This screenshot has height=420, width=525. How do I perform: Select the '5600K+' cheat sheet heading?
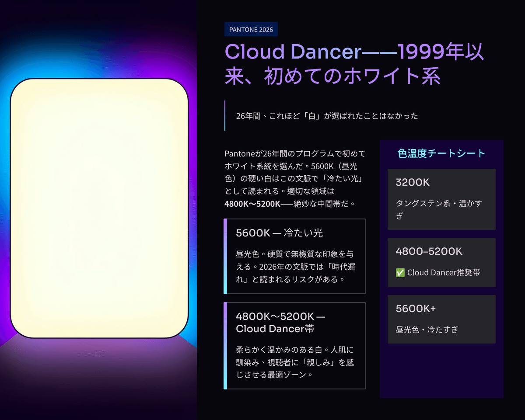416,309
